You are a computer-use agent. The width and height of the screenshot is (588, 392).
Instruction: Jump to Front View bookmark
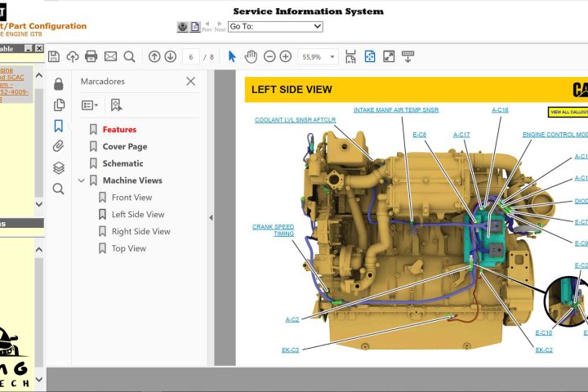coord(132,198)
